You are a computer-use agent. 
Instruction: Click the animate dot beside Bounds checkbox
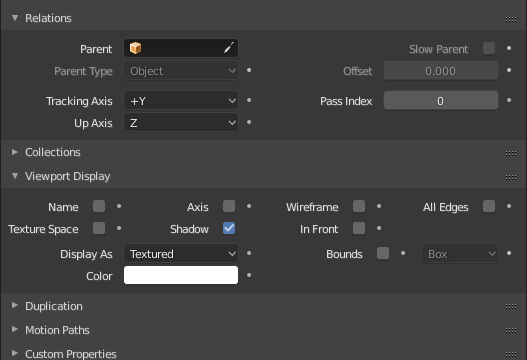[403, 253]
